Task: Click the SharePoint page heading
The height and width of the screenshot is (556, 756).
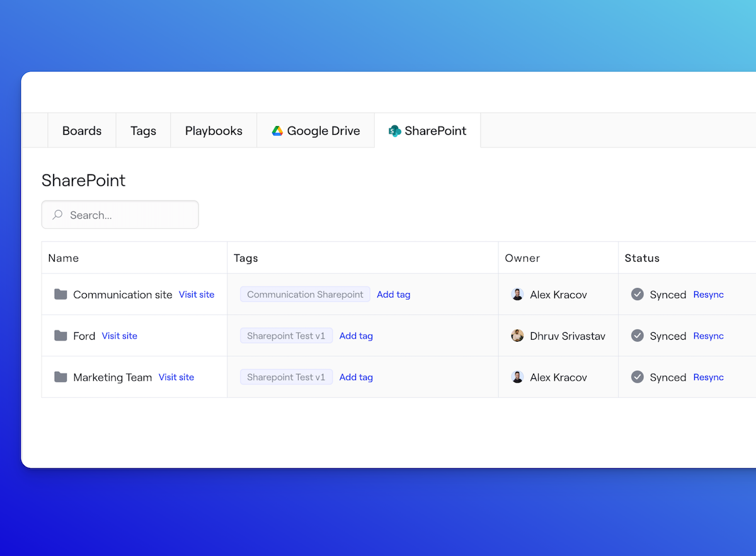Action: (x=84, y=180)
